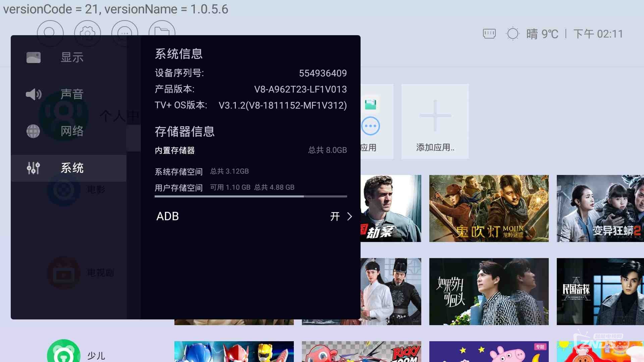Open the message bubble icon in top bar
This screenshot has height=362, width=644.
pos(124,33)
